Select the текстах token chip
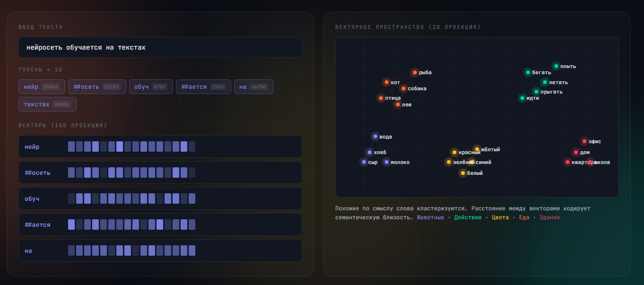The height and width of the screenshot is (285, 644). (x=47, y=104)
